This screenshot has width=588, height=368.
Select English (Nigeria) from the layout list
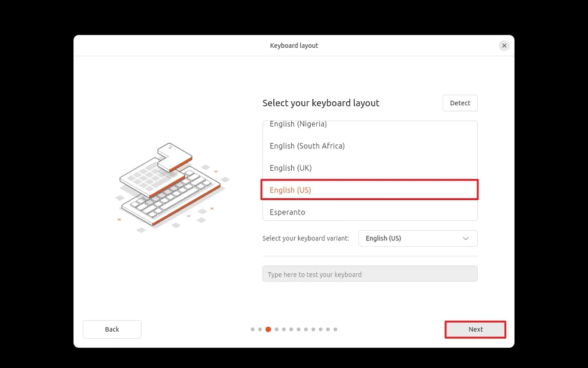(x=298, y=125)
